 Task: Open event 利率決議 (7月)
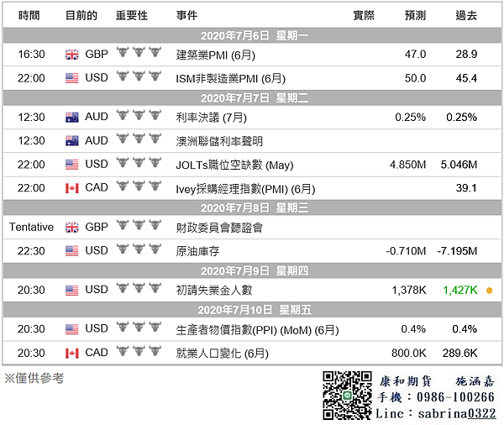click(211, 118)
